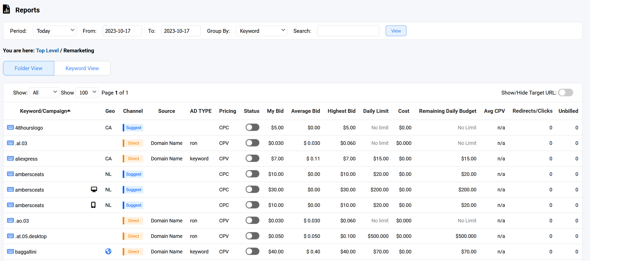Image resolution: width=644 pixels, height=261 pixels.
Task: Click the Pricing column header
Action: click(228, 111)
